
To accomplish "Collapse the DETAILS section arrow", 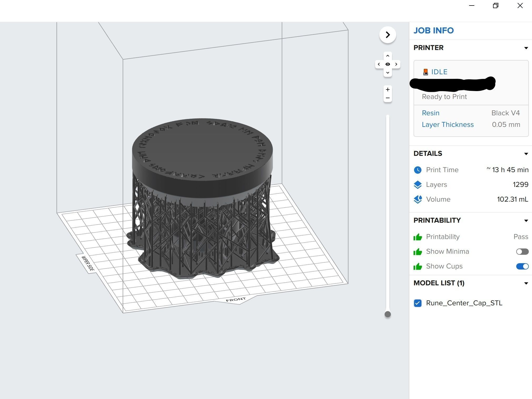I will [526, 154].
